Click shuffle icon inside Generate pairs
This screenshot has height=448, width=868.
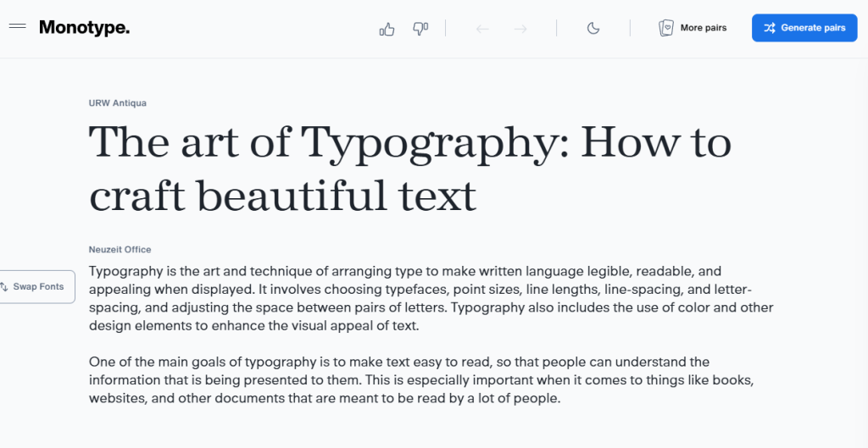click(x=769, y=28)
